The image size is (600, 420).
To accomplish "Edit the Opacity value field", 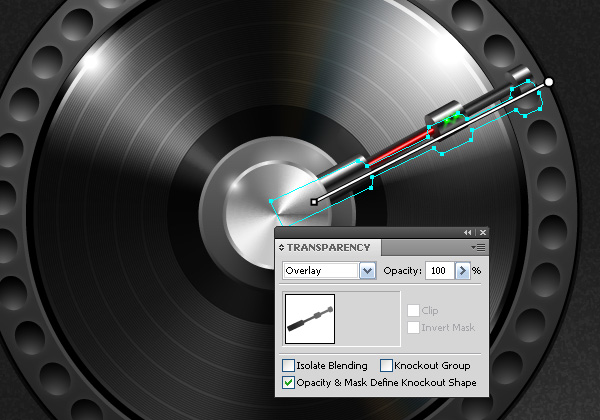I will click(439, 271).
